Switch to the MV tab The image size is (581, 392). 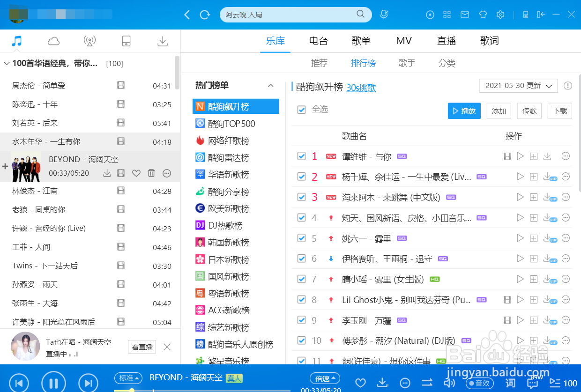404,41
